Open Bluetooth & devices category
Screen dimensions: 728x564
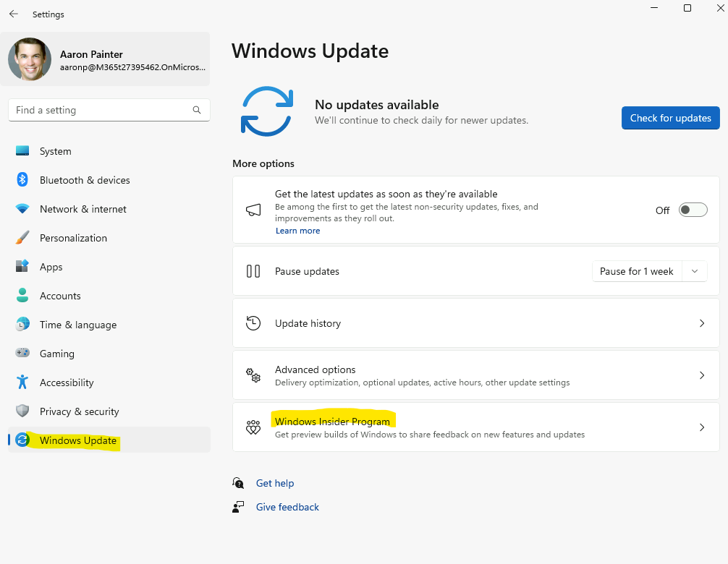pos(109,180)
